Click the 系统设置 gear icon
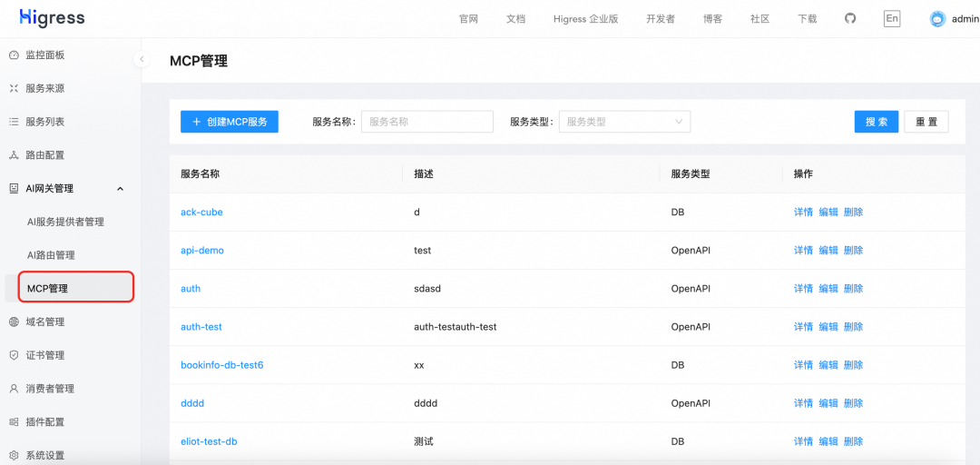 pos(14,455)
